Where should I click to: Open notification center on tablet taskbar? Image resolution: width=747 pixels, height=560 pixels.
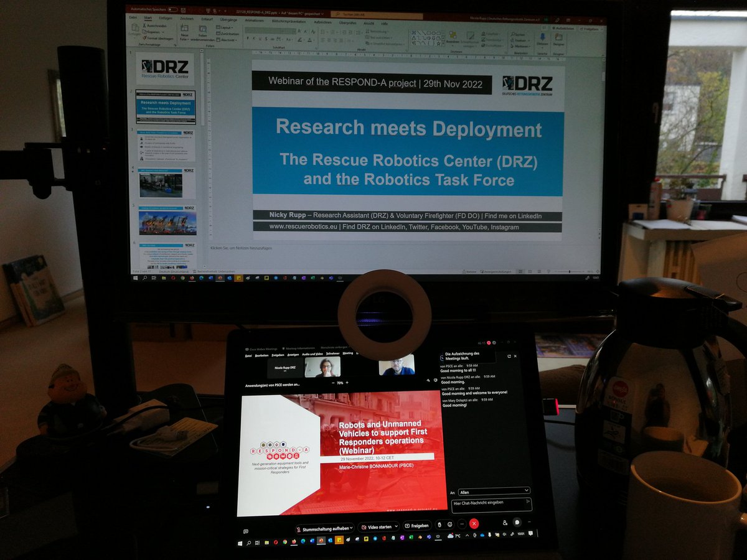tap(530, 533)
